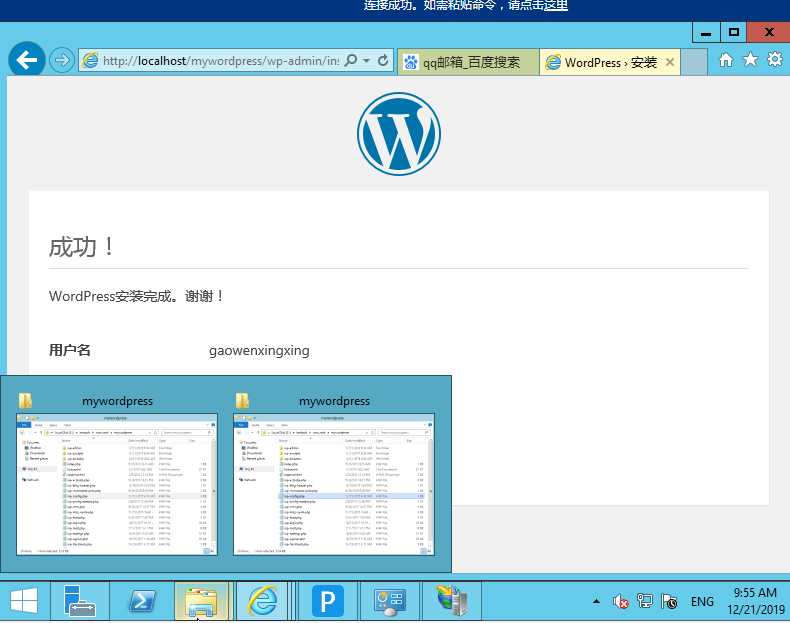Viewport: 790px width, 623px height.
Task: Maximize the Internet Explorer window
Action: tap(734, 33)
